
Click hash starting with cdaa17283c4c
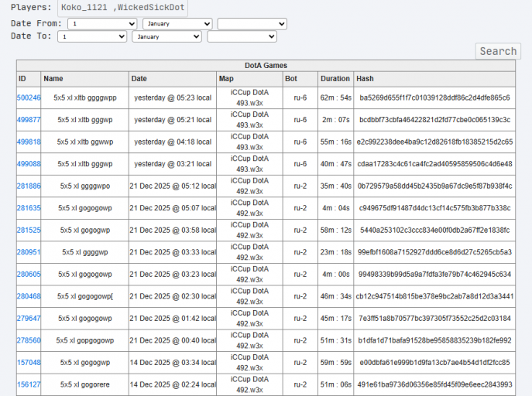(x=434, y=164)
